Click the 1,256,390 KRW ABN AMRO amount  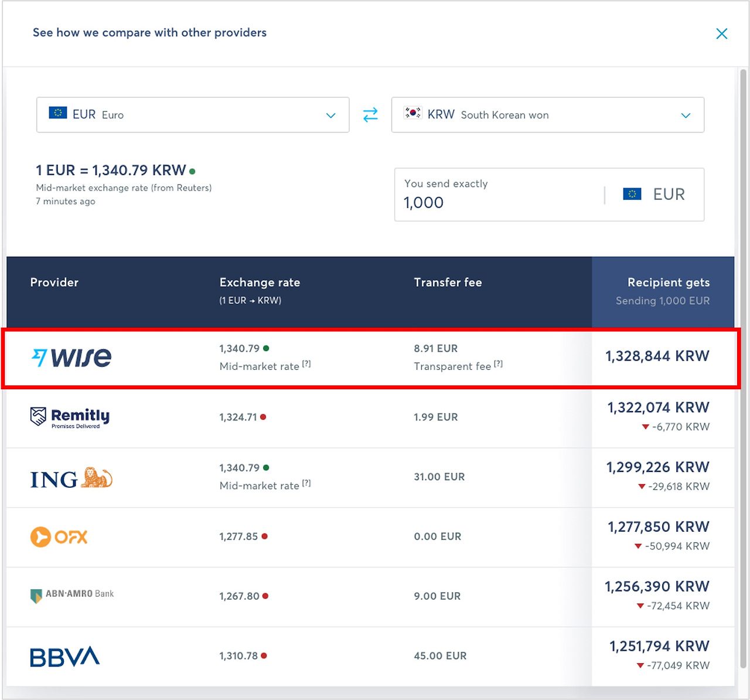tap(657, 587)
